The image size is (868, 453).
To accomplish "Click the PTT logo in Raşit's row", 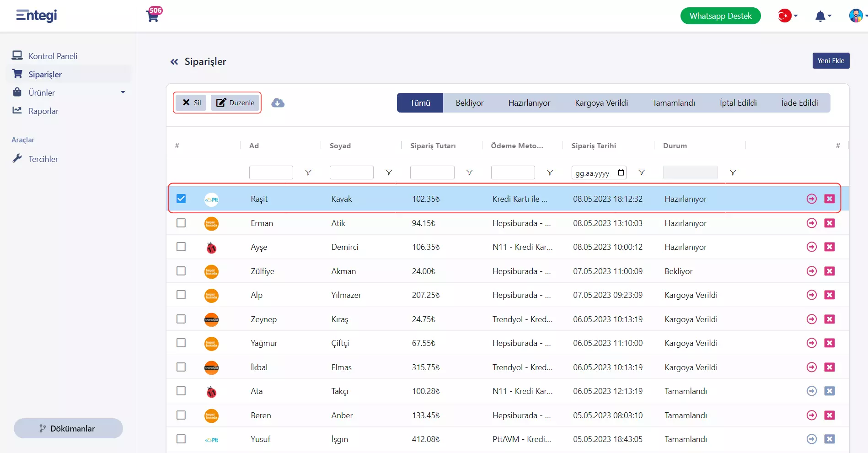I will coord(211,199).
